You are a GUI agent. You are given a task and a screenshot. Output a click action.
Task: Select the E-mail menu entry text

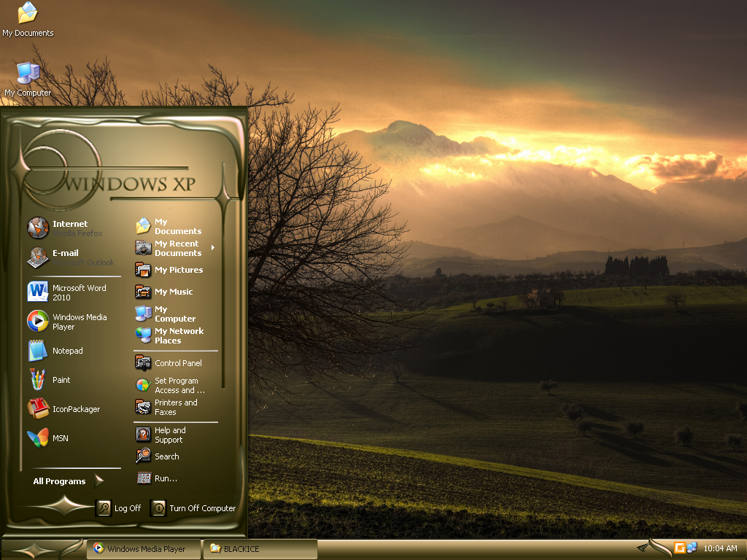click(66, 253)
